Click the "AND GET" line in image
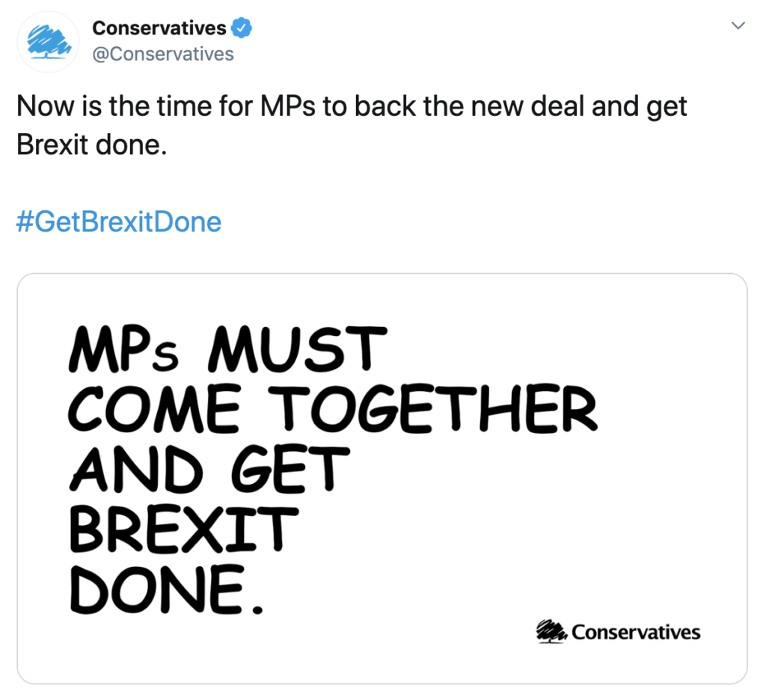Screen dimensions: 766x700 [209, 470]
